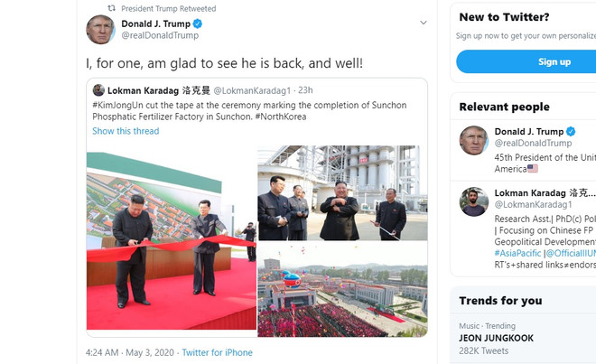Screen dimensions: 596x364
Task: Open the tweet options chevron menu
Action: click(423, 23)
